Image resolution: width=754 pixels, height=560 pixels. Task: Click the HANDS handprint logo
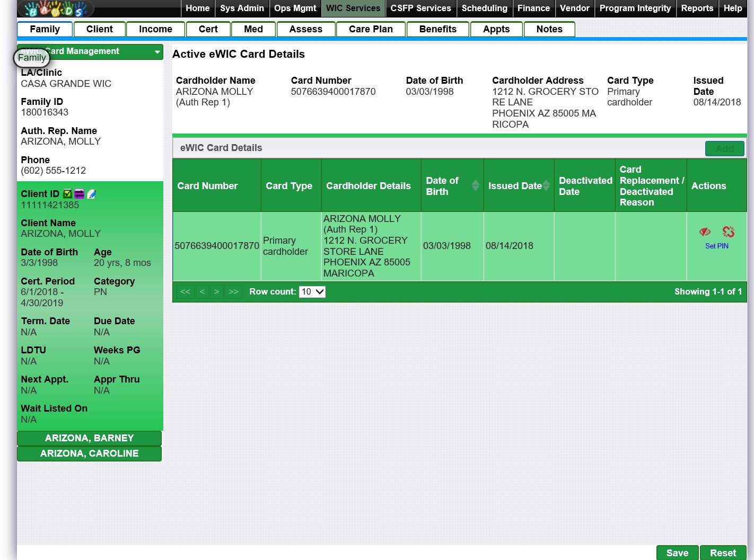pyautogui.click(x=56, y=8)
